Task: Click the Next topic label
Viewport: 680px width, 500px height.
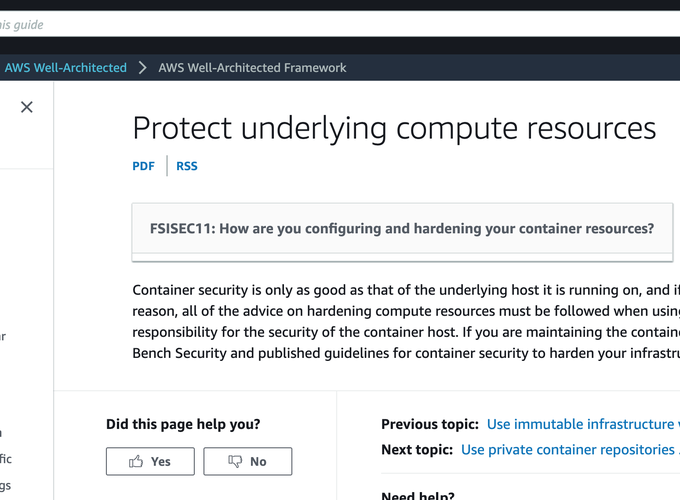Action: (417, 450)
